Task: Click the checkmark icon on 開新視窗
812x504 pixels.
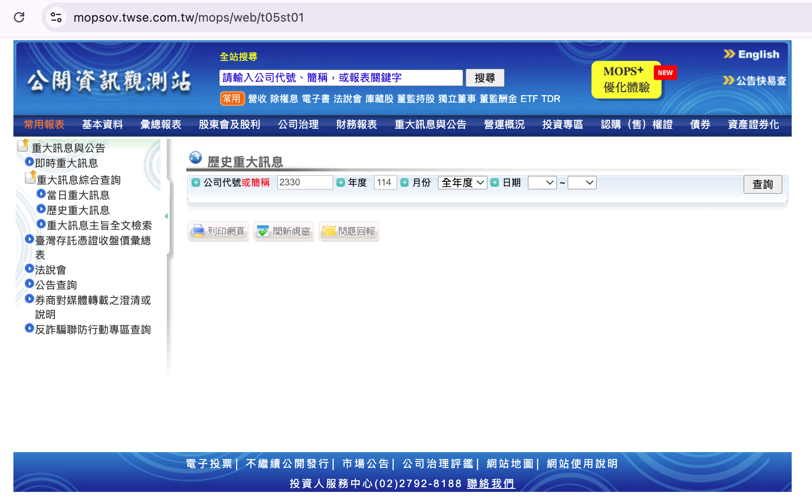Action: (x=263, y=231)
